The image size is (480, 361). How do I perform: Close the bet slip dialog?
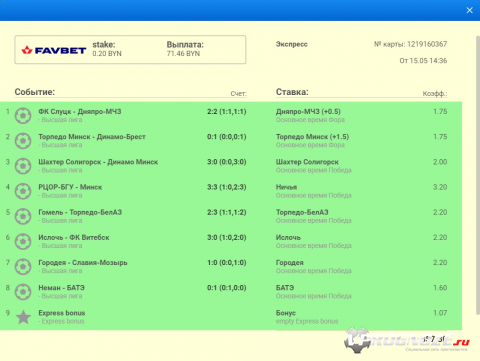pyautogui.click(x=469, y=10)
